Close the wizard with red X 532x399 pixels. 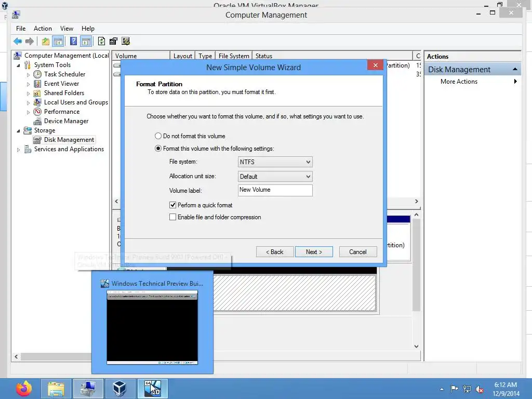tap(375, 65)
